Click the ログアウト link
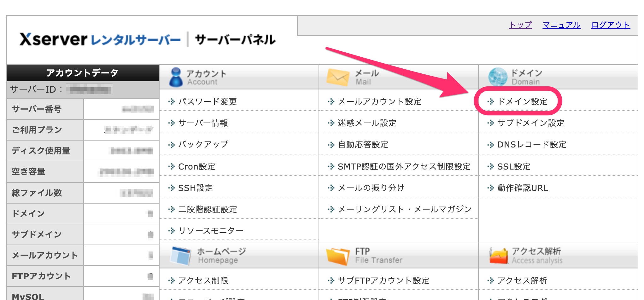This screenshot has width=644, height=300. [x=611, y=25]
